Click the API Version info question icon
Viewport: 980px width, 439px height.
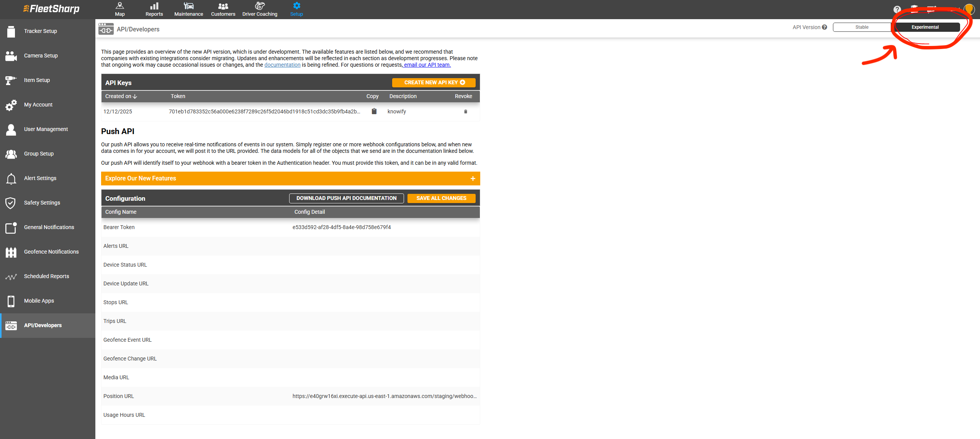825,27
